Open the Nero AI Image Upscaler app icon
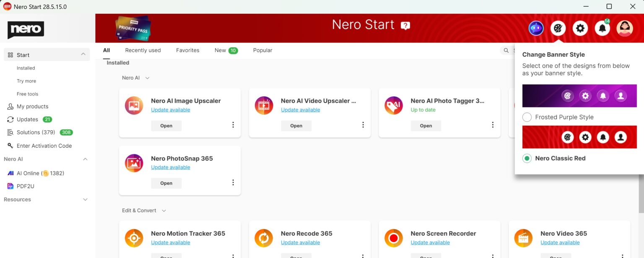The height and width of the screenshot is (258, 644). (x=134, y=106)
